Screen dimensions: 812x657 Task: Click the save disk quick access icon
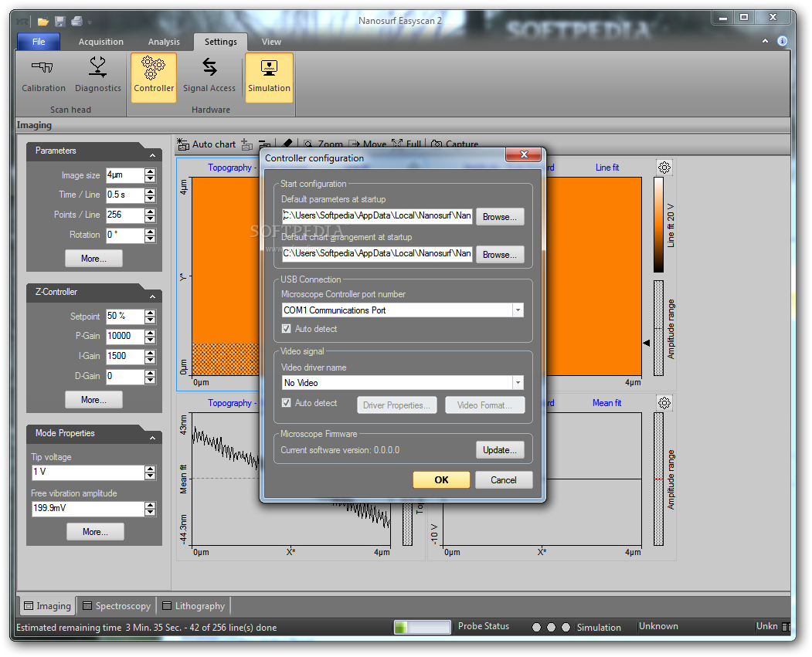[60, 21]
